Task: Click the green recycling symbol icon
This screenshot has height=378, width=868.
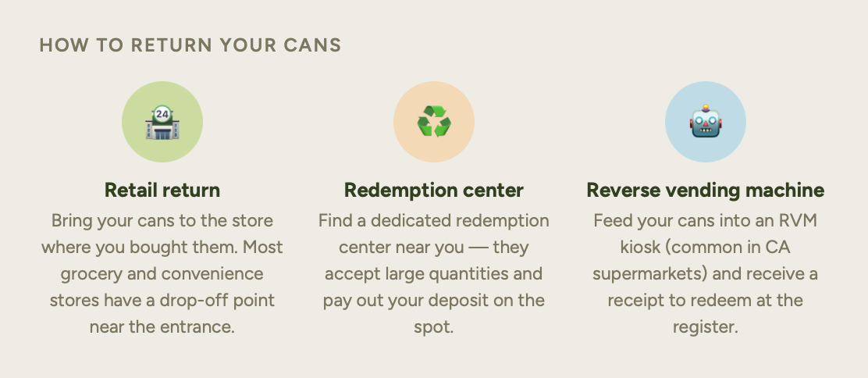Action: pyautogui.click(x=434, y=122)
